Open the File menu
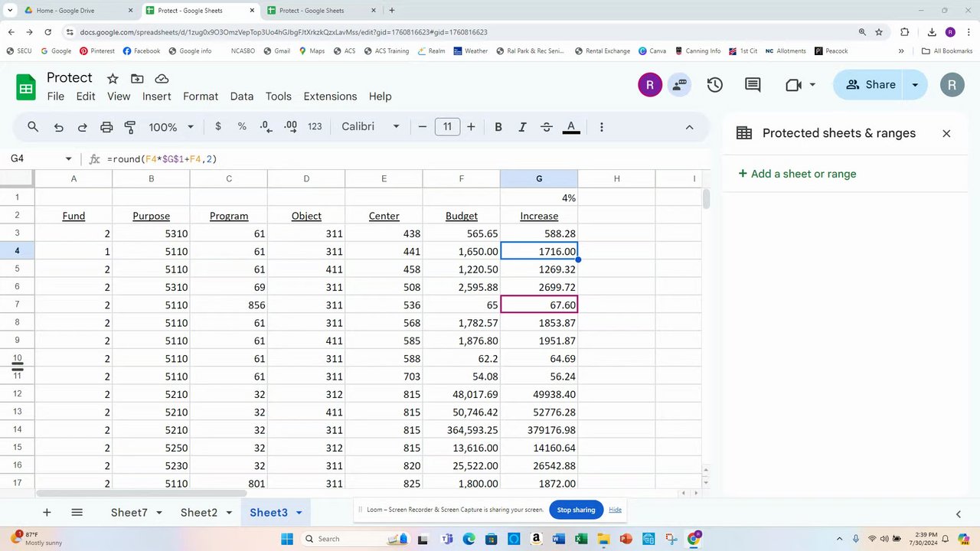 pyautogui.click(x=56, y=96)
